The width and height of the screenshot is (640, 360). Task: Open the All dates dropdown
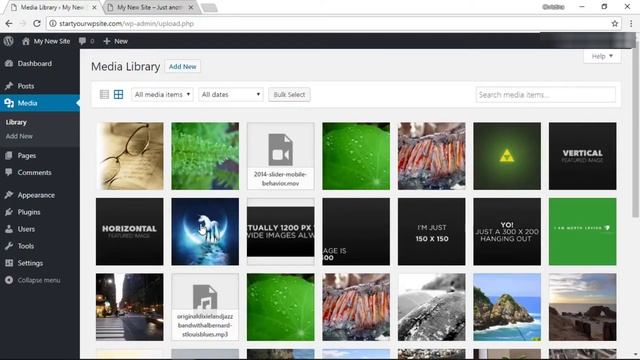click(x=231, y=95)
